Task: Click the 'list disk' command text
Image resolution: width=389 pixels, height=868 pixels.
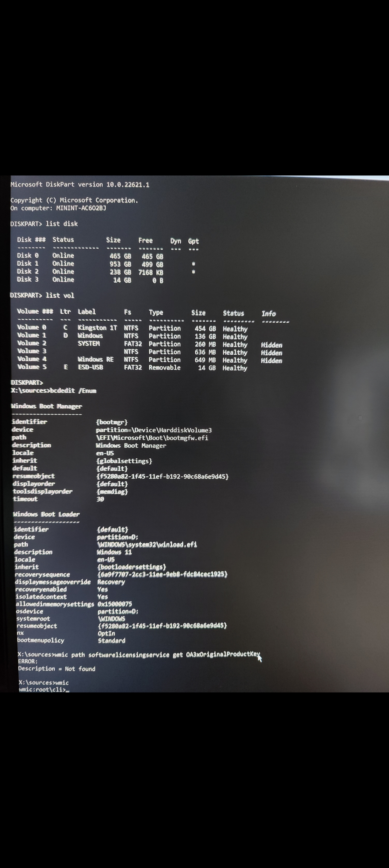Action: coord(62,224)
